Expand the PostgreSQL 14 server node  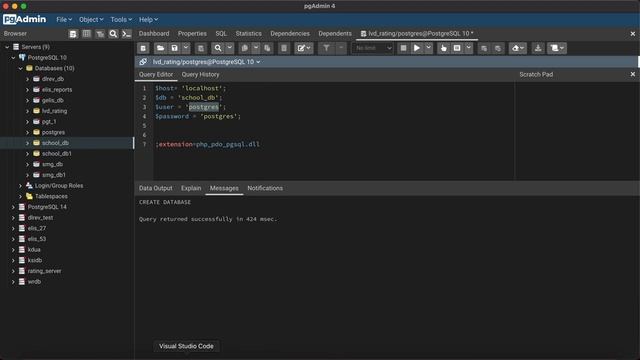13,207
